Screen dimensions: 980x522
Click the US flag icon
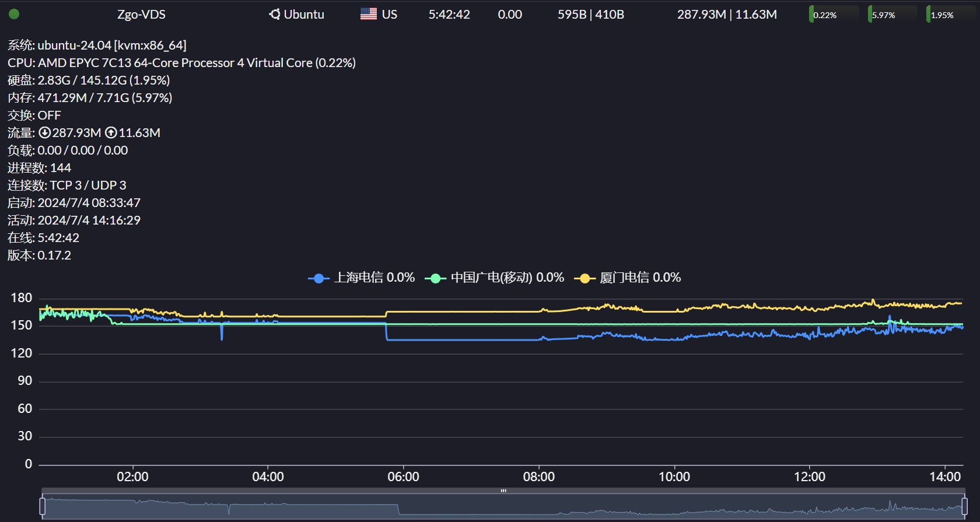pyautogui.click(x=369, y=14)
